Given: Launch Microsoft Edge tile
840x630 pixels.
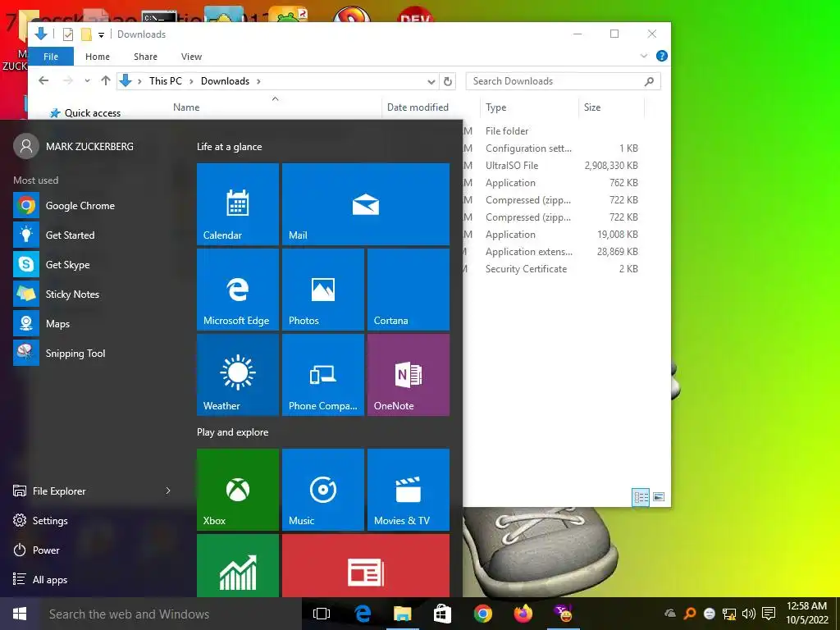Looking at the screenshot, I should (x=238, y=290).
